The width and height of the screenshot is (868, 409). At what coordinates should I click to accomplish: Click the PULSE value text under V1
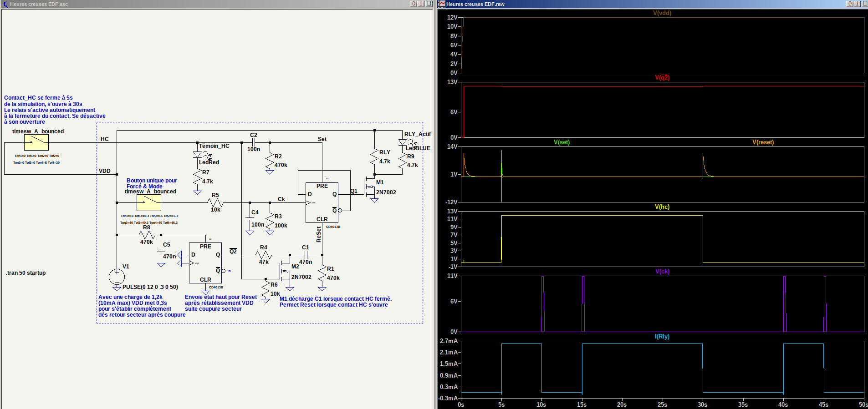[150, 287]
